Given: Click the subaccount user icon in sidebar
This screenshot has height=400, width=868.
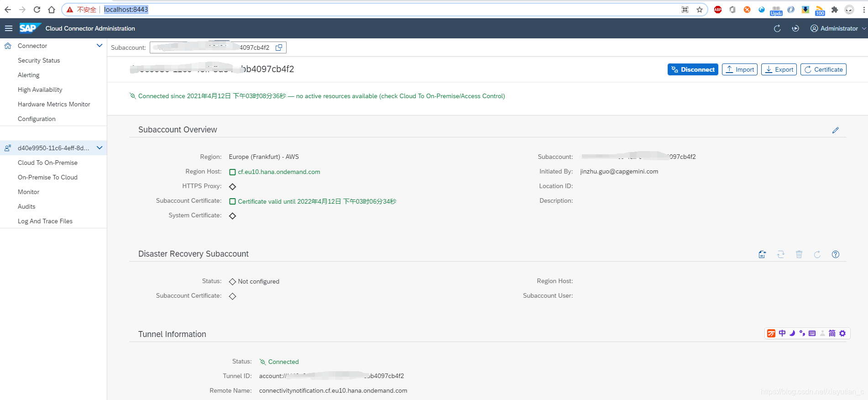Looking at the screenshot, I should (x=8, y=148).
